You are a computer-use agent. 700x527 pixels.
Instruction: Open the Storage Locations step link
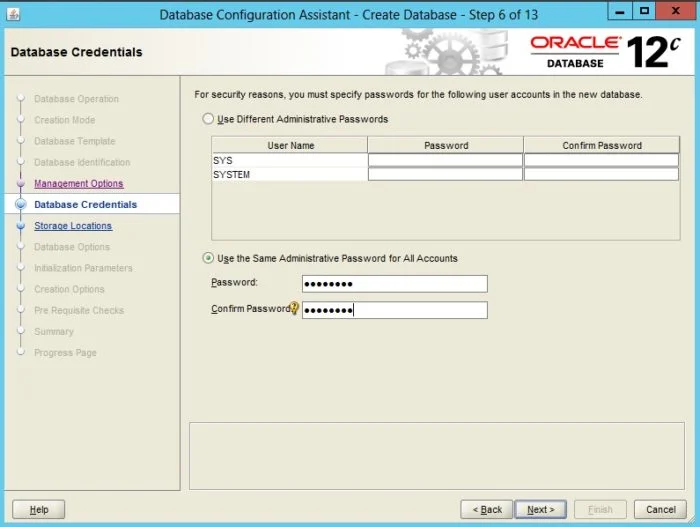coord(73,226)
